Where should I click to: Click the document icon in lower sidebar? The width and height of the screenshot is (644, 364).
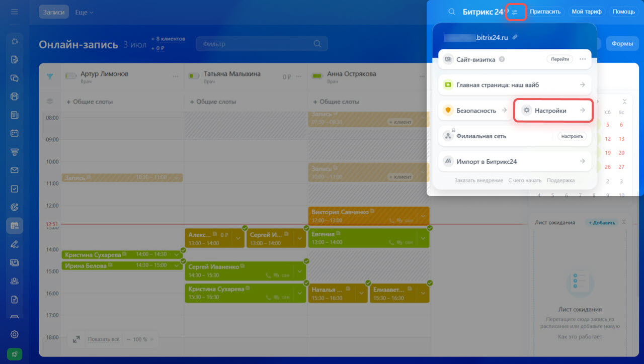coord(15,300)
